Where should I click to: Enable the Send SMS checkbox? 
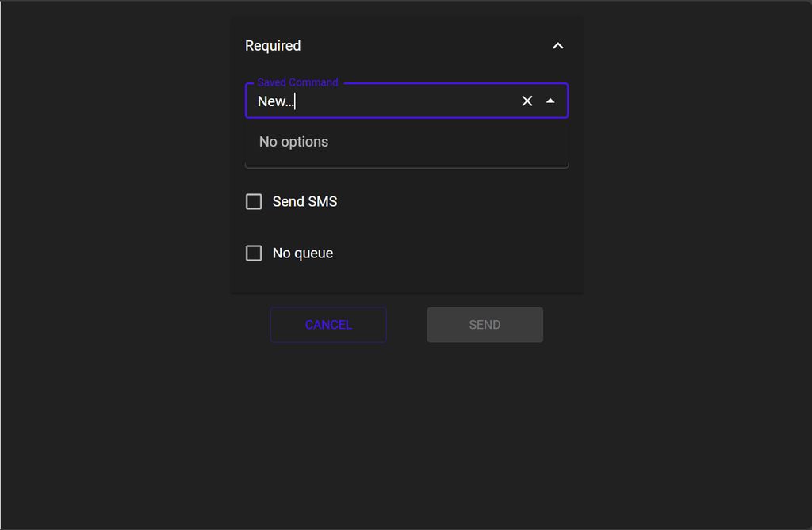(x=254, y=202)
